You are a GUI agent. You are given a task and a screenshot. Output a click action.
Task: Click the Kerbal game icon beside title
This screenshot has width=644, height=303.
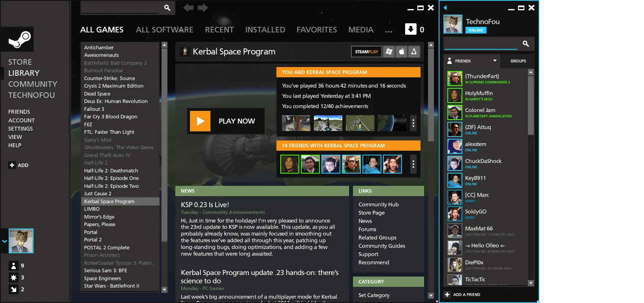(x=184, y=52)
